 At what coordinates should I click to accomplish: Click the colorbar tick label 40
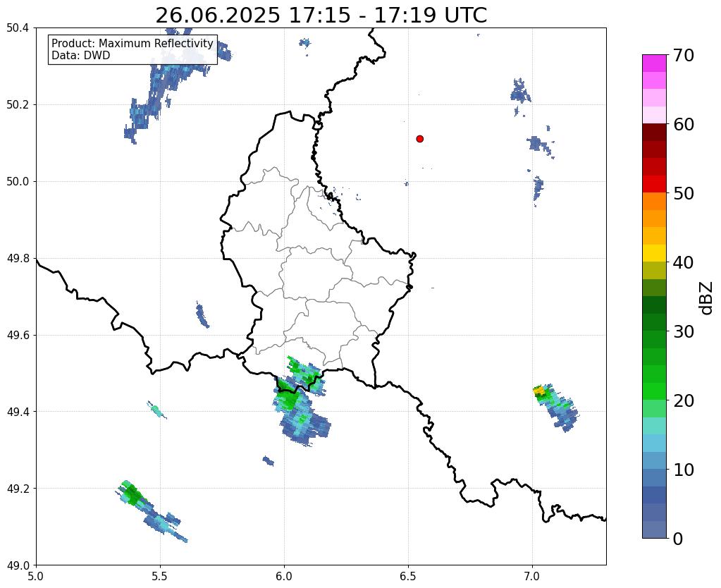pyautogui.click(x=684, y=262)
